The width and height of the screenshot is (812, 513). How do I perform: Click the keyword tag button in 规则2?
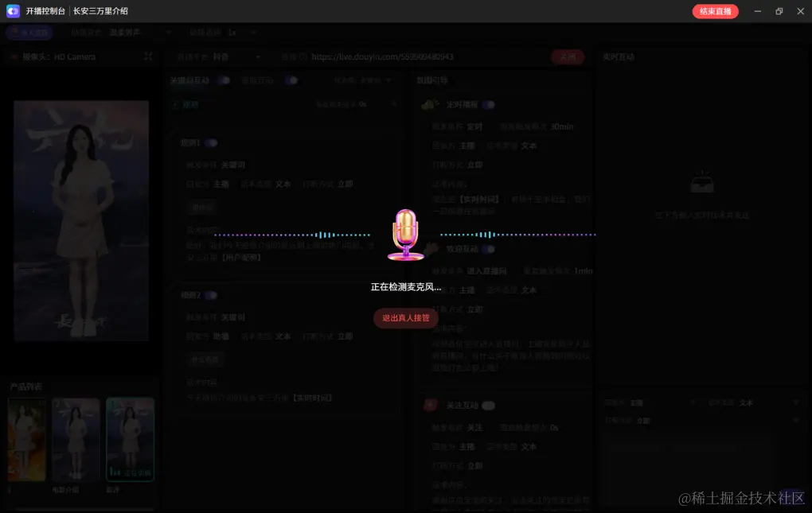tap(205, 359)
